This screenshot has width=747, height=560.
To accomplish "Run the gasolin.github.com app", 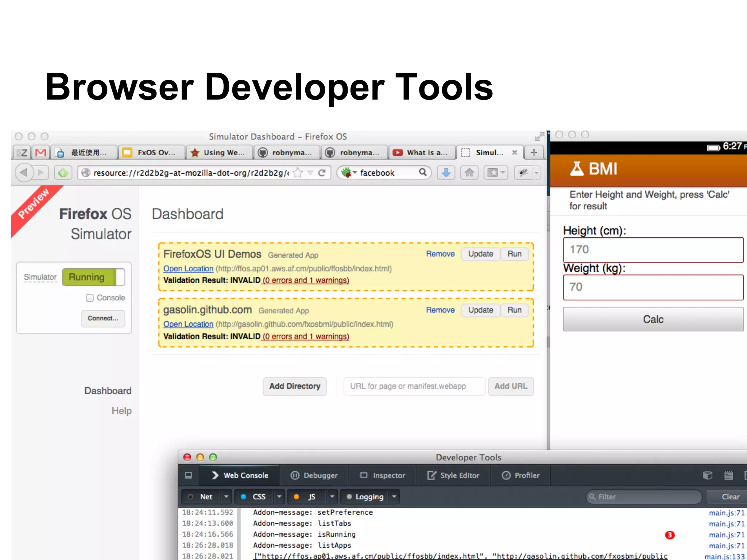I will coord(514,310).
